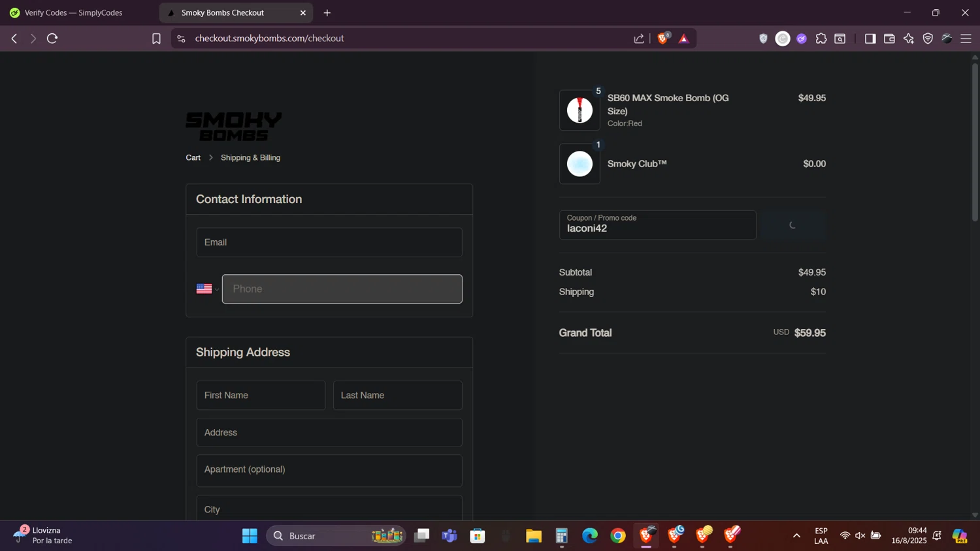
Task: Bookmark this page icon
Action: point(156,39)
